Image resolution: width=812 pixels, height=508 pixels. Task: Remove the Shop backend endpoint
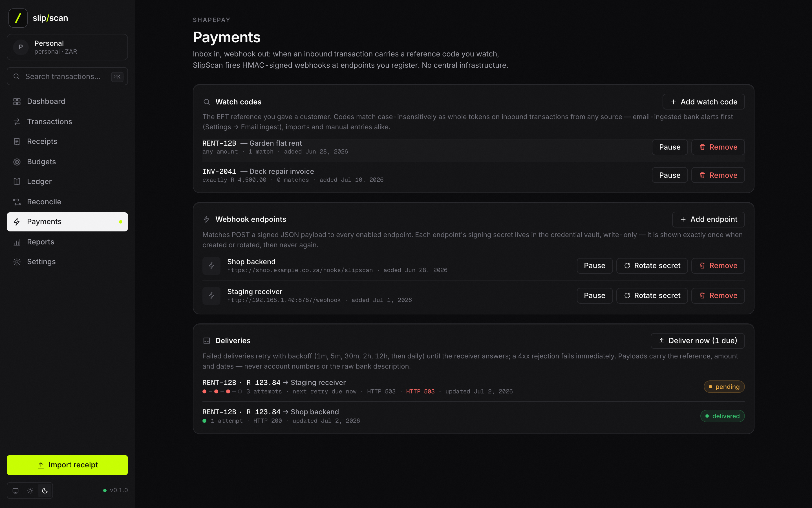click(718, 266)
